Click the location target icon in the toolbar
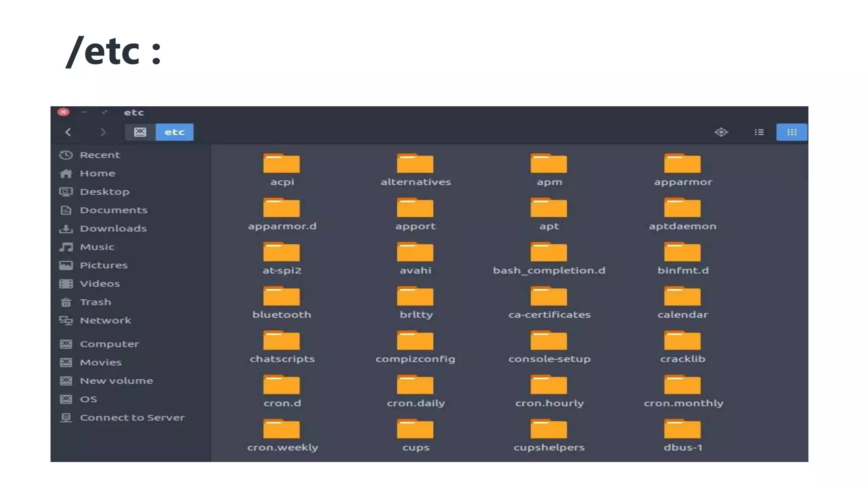Image resolution: width=868 pixels, height=488 pixels. (721, 132)
